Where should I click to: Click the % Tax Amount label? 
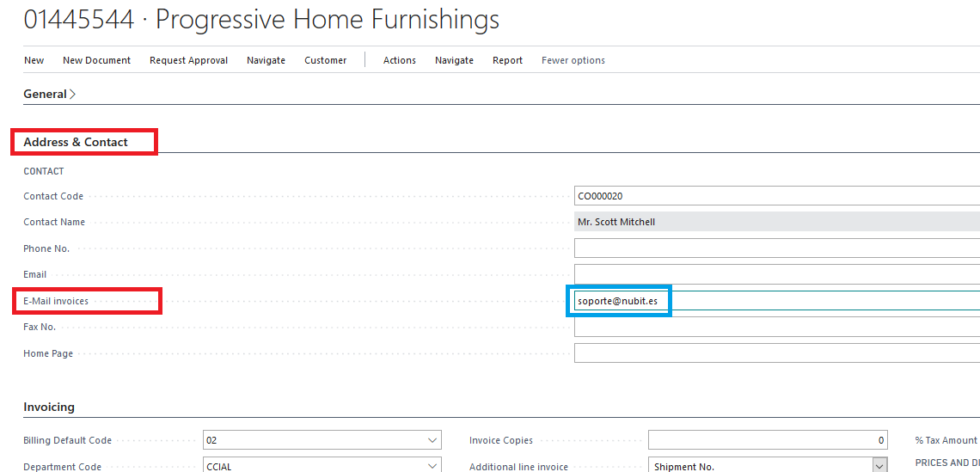click(946, 440)
